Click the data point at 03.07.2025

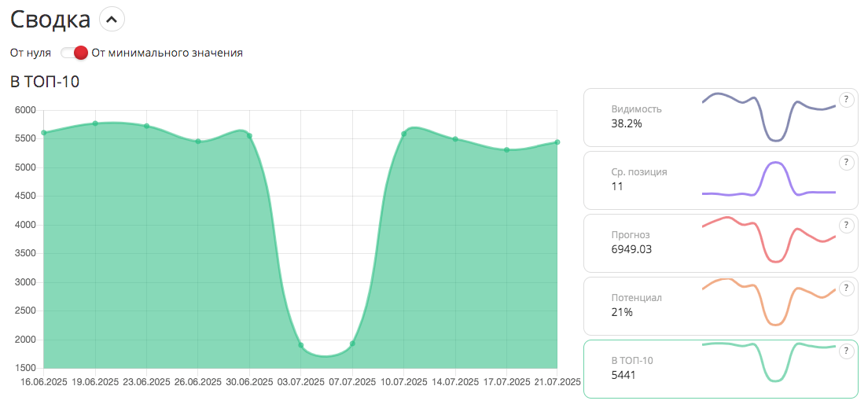point(301,345)
